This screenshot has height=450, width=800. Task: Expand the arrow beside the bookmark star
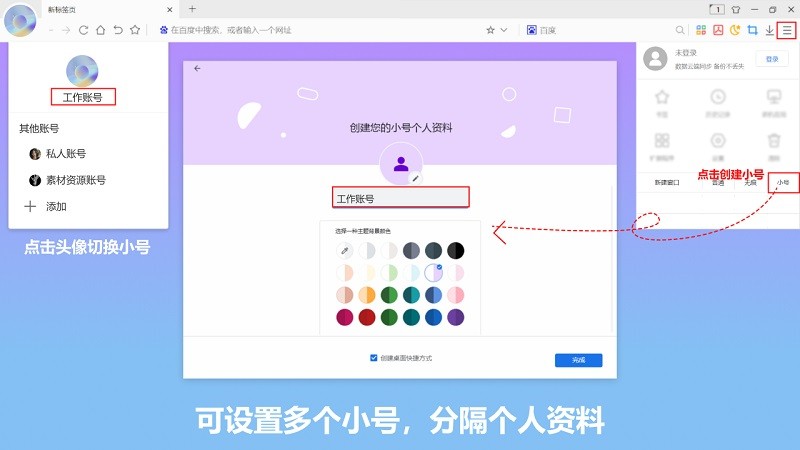tap(504, 30)
